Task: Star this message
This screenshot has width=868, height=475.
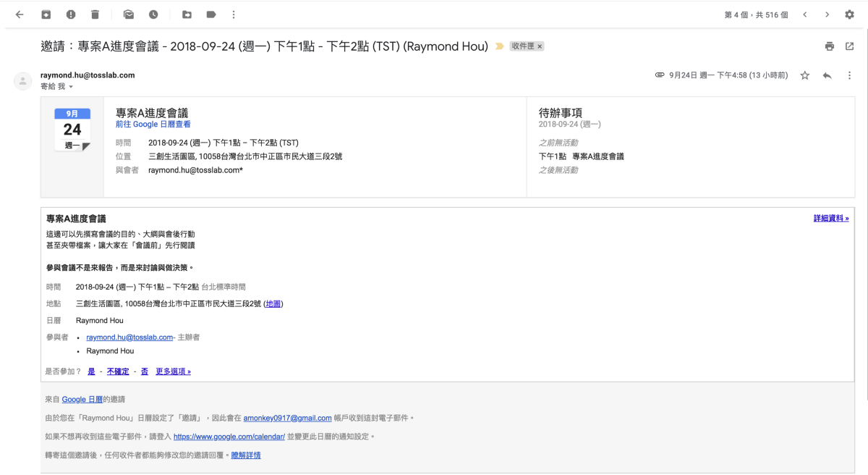Action: (804, 75)
